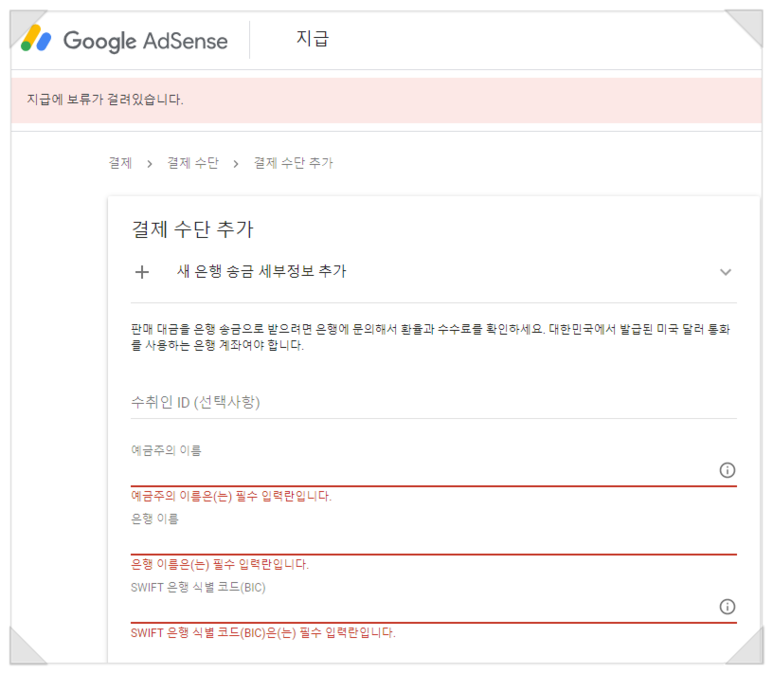Click the SWIFT BIC required error message
The image size is (773, 674).
tap(263, 633)
